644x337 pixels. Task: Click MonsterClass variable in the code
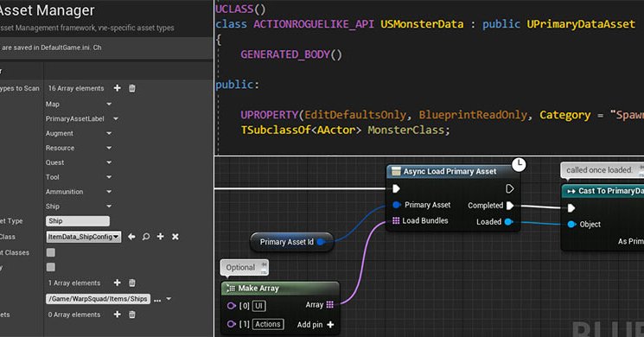pos(405,130)
